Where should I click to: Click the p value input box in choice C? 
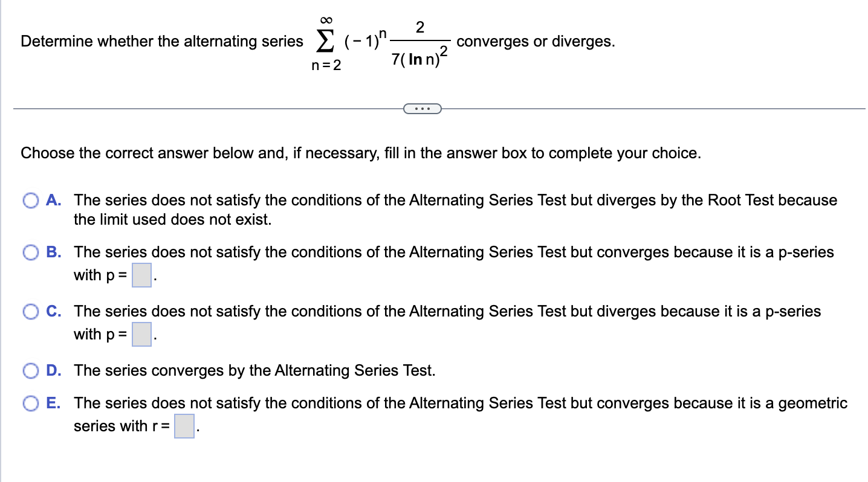tap(141, 333)
